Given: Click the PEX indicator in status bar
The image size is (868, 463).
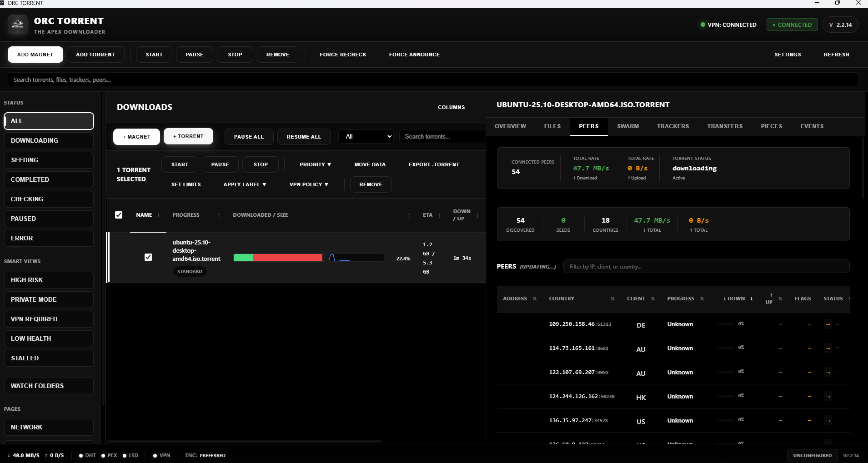Looking at the screenshot, I should click(x=109, y=455).
